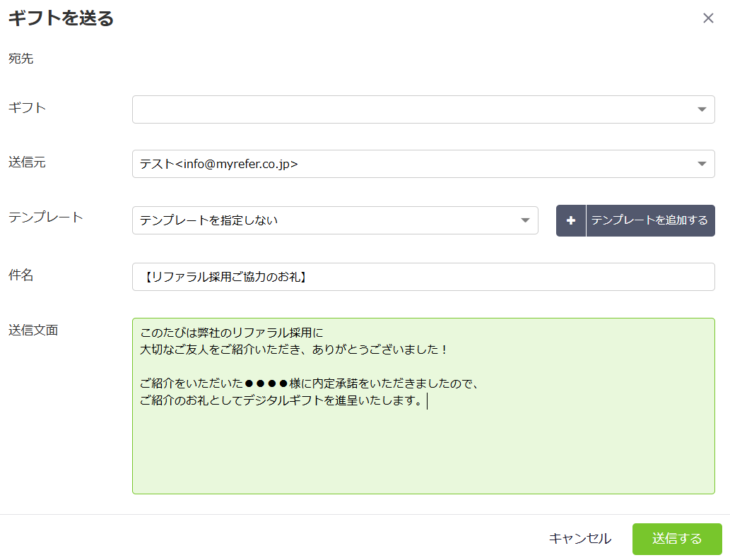Screen dimensions: 730x560
Task: Click empty area in the green message body
Action: (x=423, y=452)
